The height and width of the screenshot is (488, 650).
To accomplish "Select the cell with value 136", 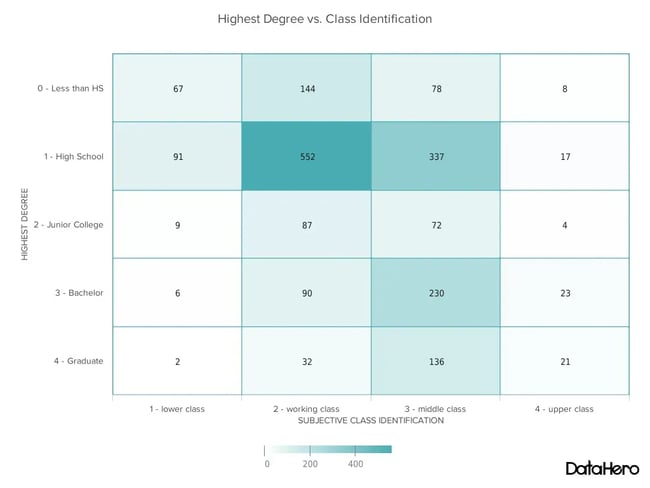I will [x=435, y=361].
